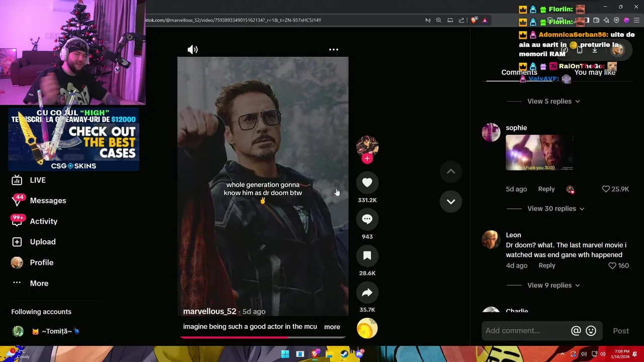Reply to Leon's comment
The height and width of the screenshot is (362, 644).
[547, 265]
